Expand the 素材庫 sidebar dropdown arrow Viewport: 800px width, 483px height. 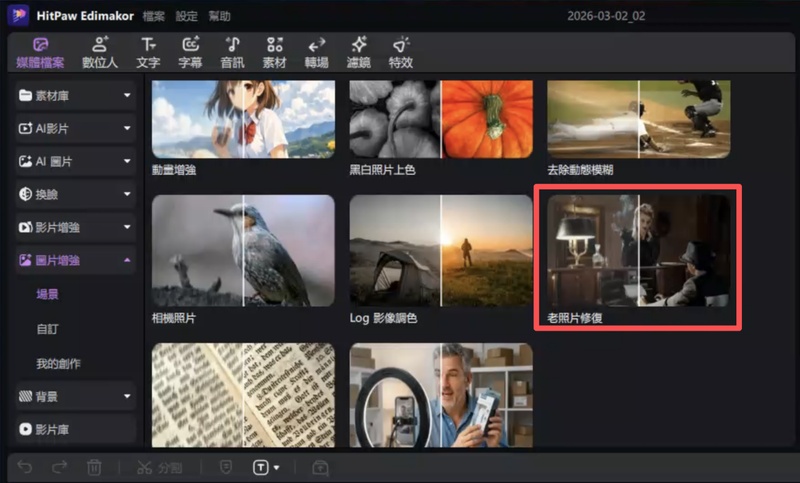point(127,95)
